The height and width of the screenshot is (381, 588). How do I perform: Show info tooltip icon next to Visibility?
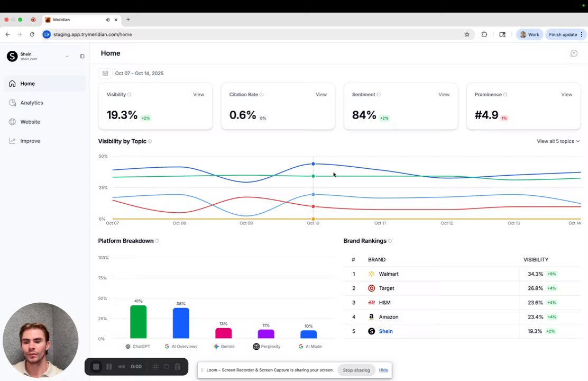pos(130,95)
